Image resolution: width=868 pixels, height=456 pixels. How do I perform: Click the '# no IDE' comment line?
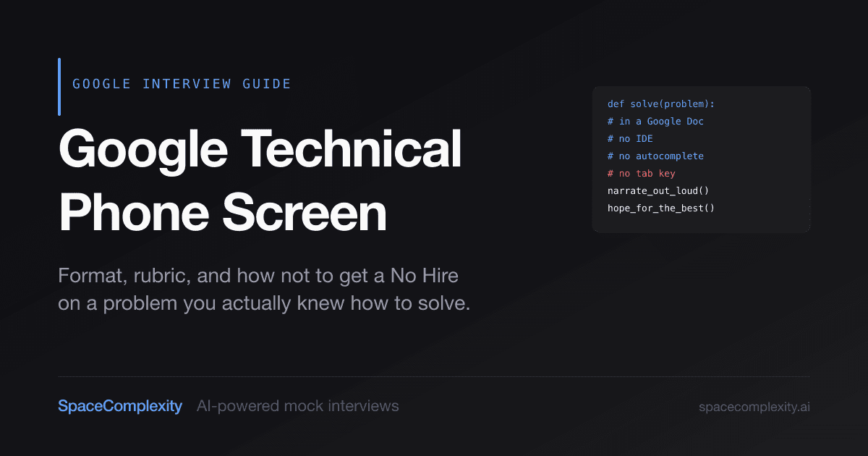(630, 139)
